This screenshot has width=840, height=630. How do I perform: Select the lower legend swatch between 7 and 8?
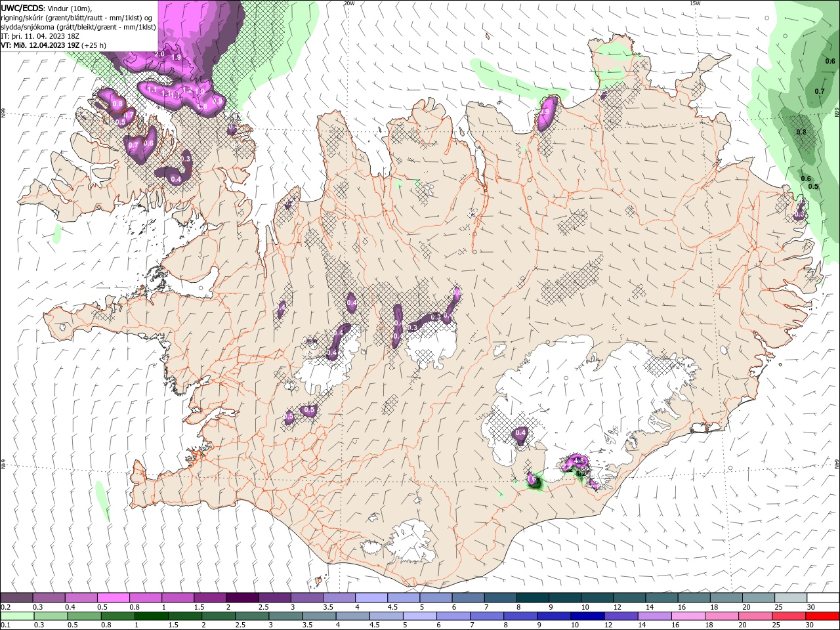coord(486,616)
